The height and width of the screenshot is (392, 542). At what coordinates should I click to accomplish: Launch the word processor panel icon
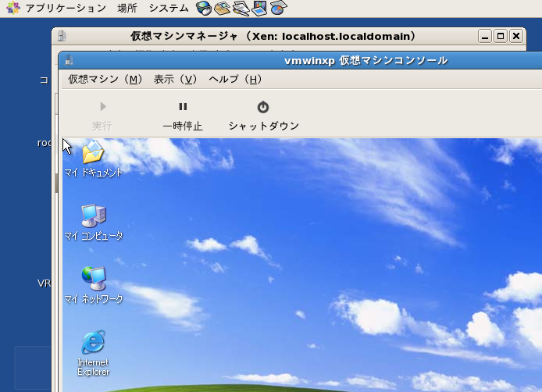coord(241,9)
